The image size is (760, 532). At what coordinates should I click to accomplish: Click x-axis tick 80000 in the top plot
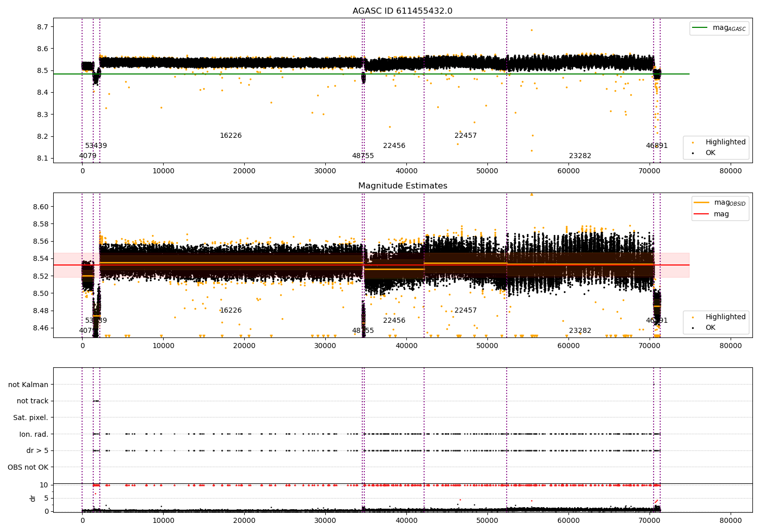tap(731, 171)
